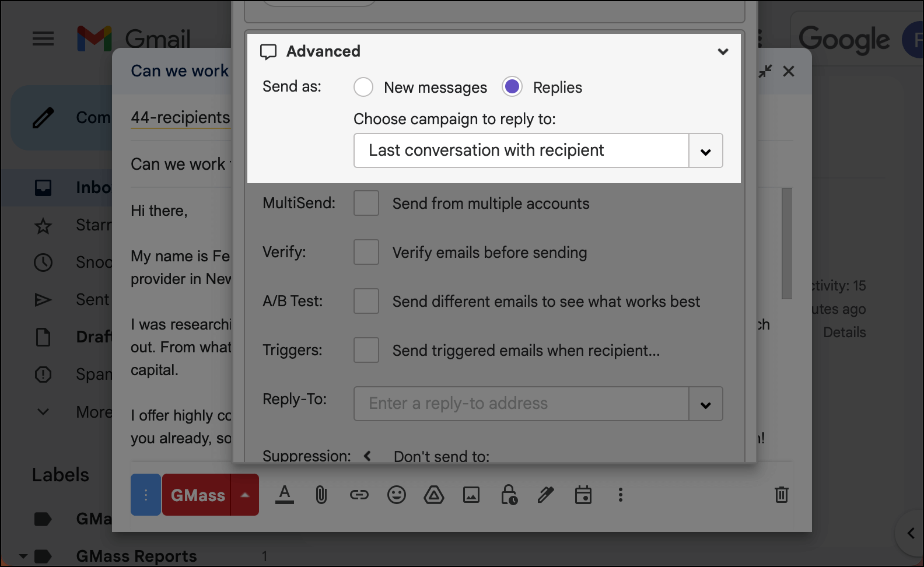Click the Labels heading in sidebar
Image resolution: width=924 pixels, height=567 pixels.
pyautogui.click(x=61, y=475)
